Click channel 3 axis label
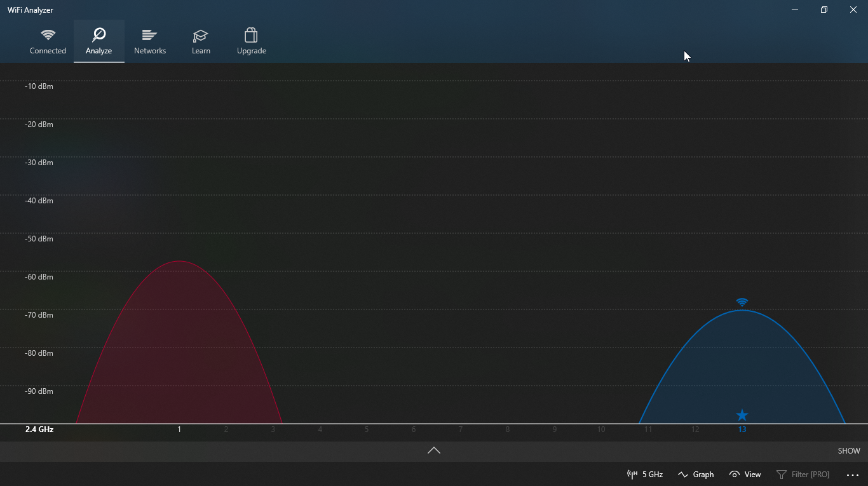The image size is (868, 486). coord(273,429)
